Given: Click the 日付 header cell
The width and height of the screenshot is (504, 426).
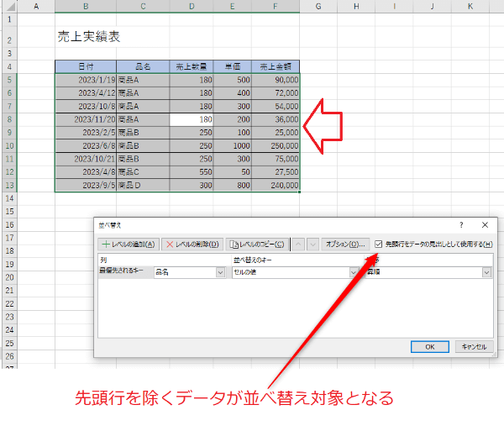Looking at the screenshot, I should tap(86, 66).
